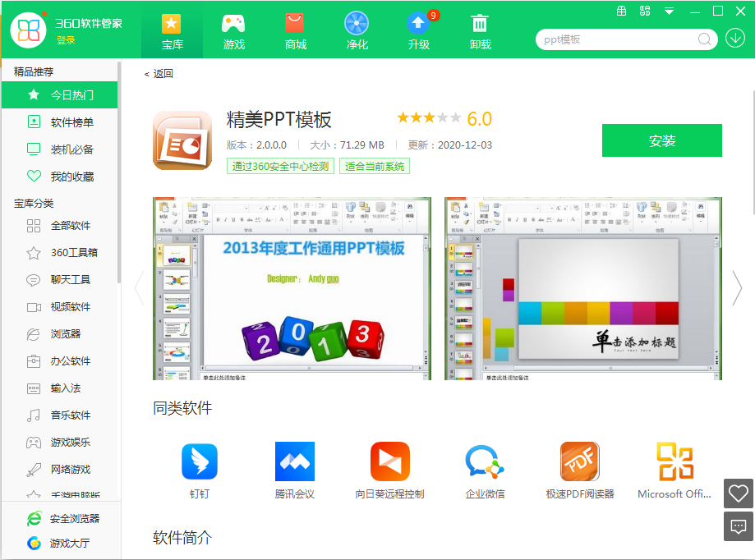
Task: Open 装机必备 essentials
Action: (x=60, y=149)
